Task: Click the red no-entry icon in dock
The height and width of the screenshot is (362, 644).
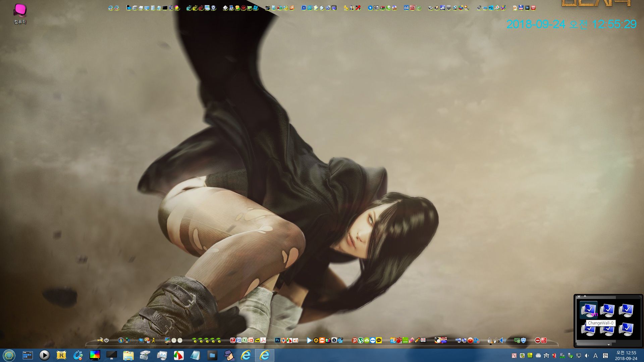Action: click(x=538, y=340)
